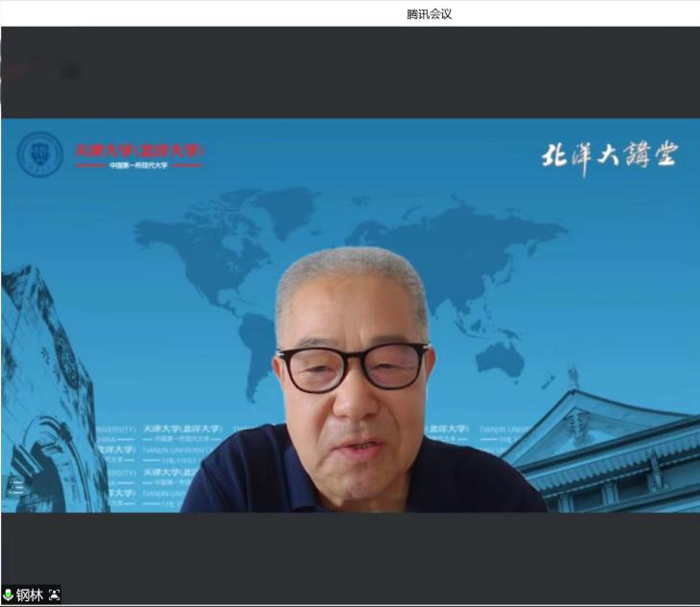Image resolution: width=700 pixels, height=607 pixels.
Task: Click the traditional roof building illustration
Action: click(x=614, y=451)
